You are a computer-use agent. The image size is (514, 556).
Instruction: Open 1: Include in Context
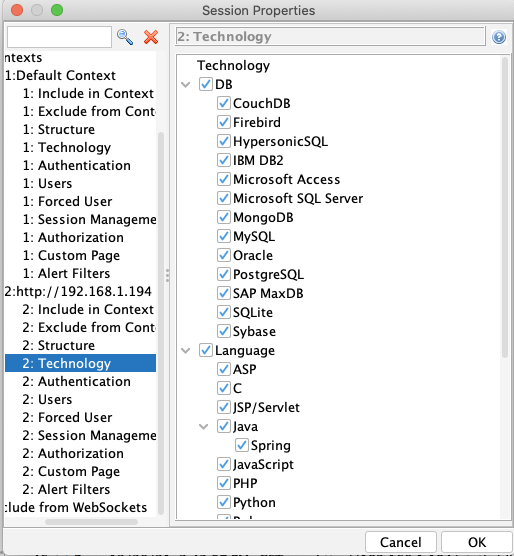coord(88,93)
